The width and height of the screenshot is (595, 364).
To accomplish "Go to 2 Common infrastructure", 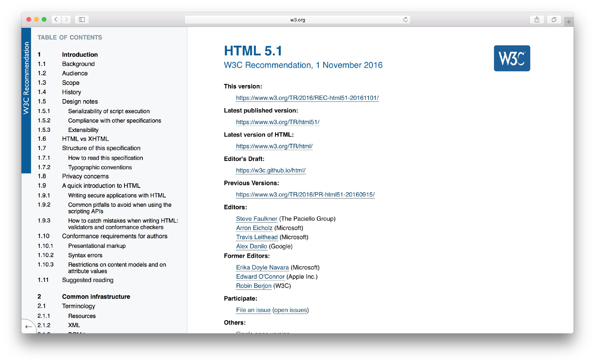I will point(96,297).
